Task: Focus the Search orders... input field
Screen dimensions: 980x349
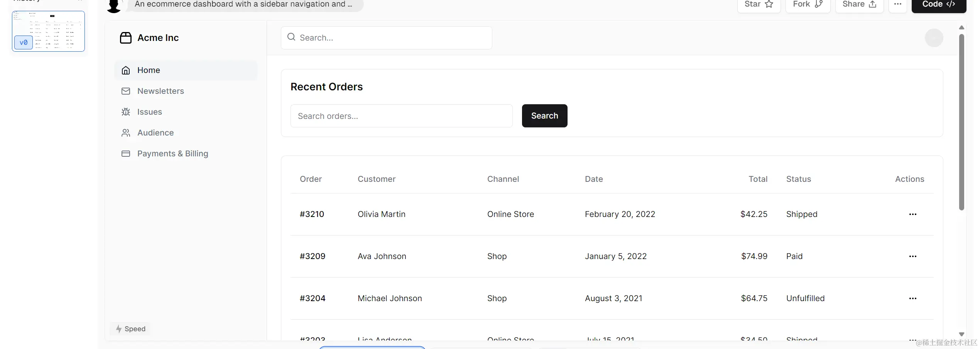Action: [401, 116]
